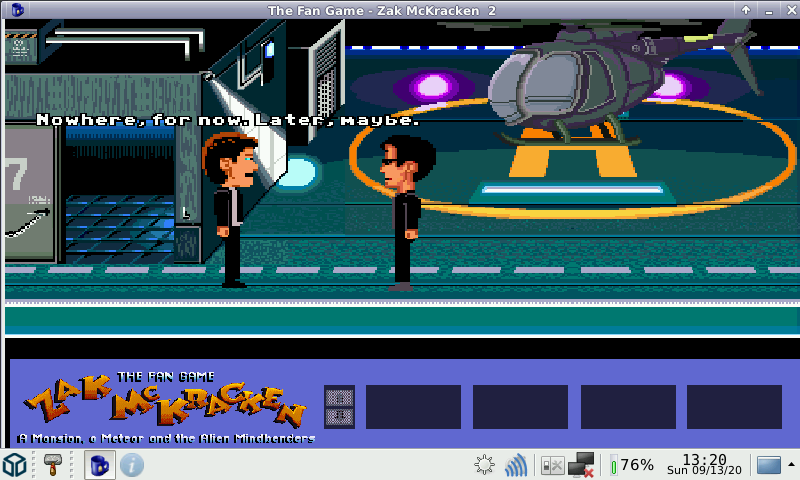
Task: Click the wall-mounted spotlight lamp
Action: (x=208, y=77)
